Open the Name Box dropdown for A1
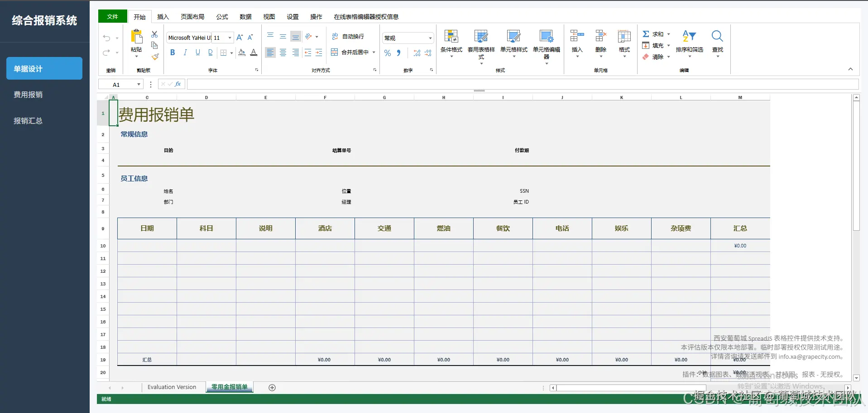Screen dimensions: 868x413 [x=139, y=85]
